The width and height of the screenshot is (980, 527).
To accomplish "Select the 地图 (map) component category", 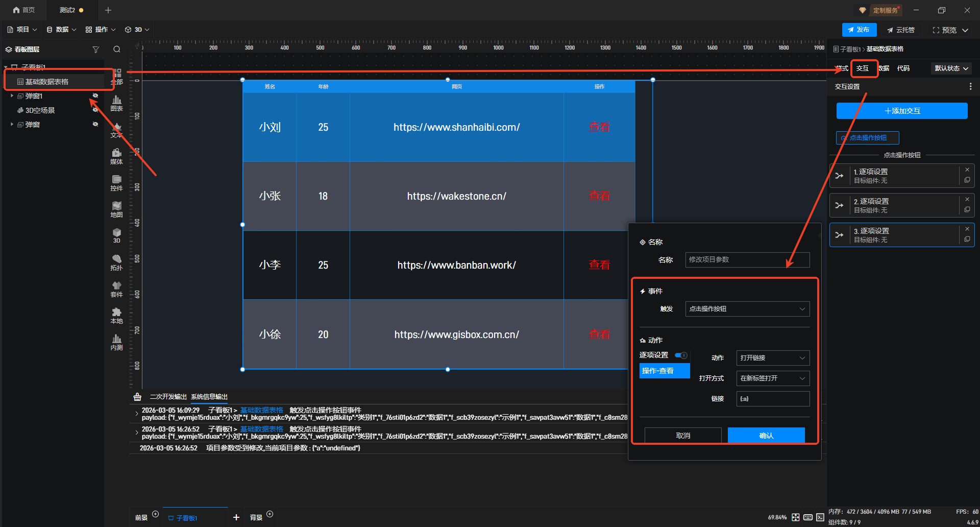I will coord(116,209).
